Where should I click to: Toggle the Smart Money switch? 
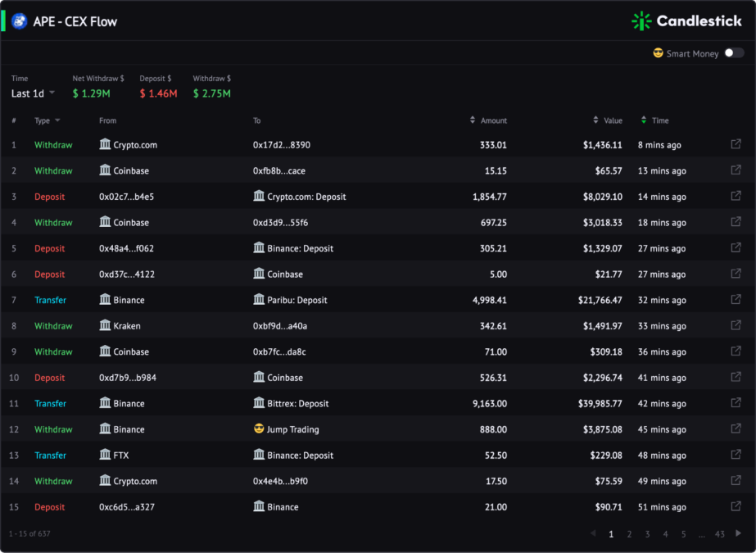point(735,53)
